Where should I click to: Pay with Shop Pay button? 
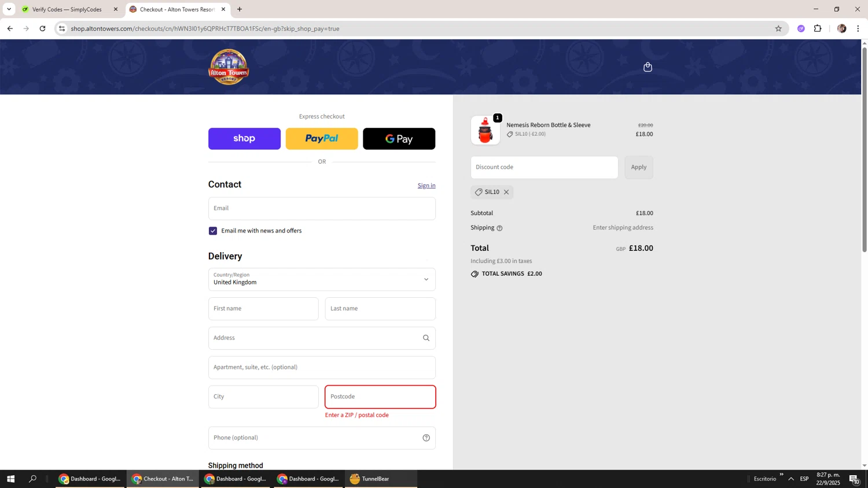point(244,139)
